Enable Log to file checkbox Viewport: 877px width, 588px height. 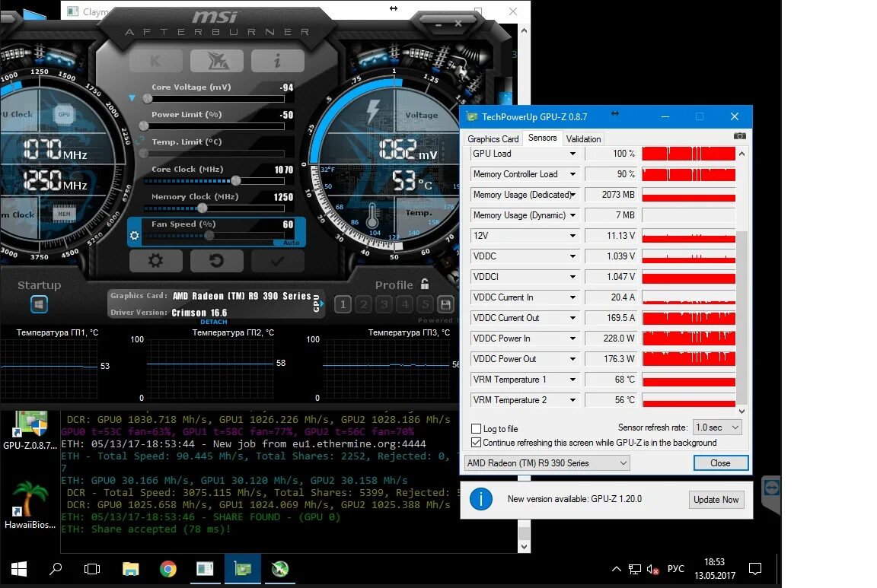(476, 429)
